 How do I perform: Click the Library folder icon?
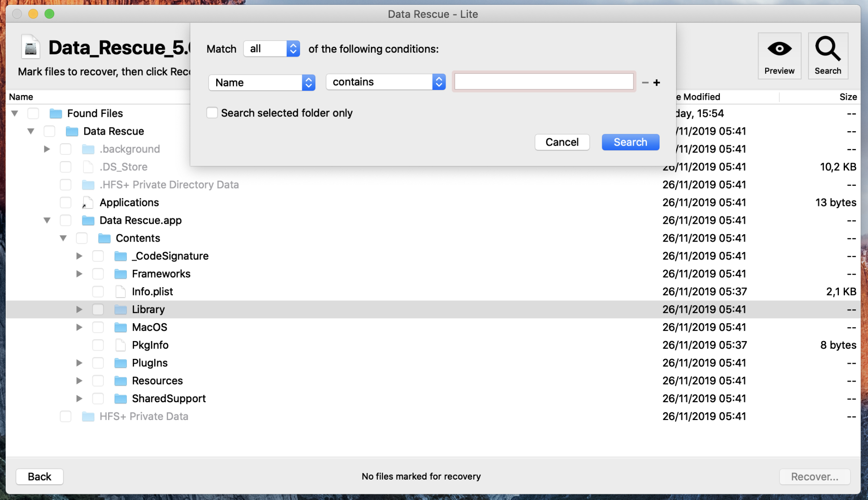120,309
